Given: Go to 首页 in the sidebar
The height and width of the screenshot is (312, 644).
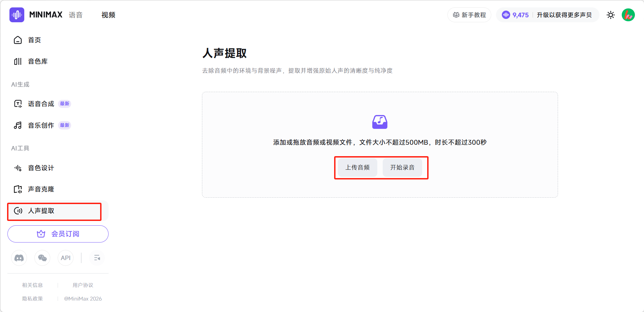Looking at the screenshot, I should 34,40.
